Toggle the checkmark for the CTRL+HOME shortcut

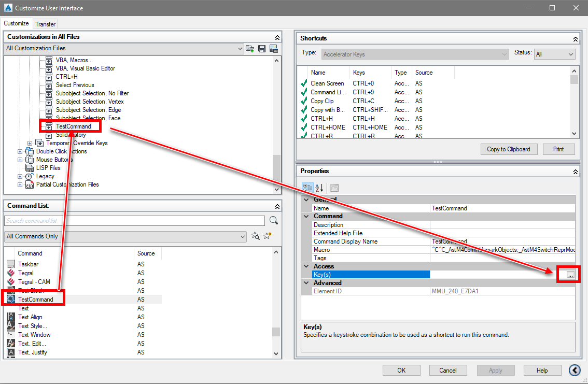pyautogui.click(x=304, y=127)
